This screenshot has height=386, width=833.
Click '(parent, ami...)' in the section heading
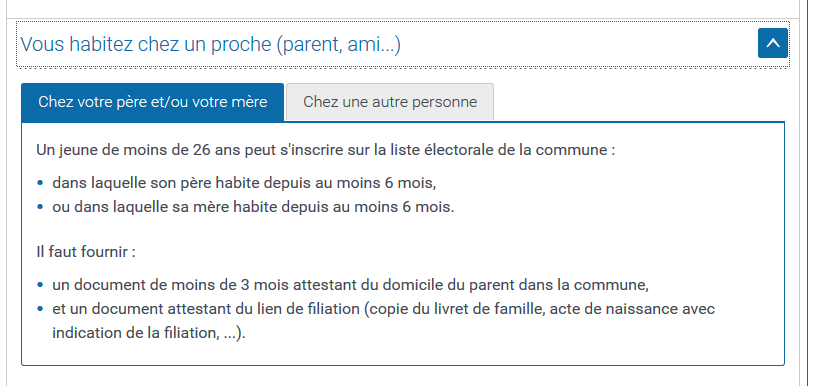coord(338,45)
